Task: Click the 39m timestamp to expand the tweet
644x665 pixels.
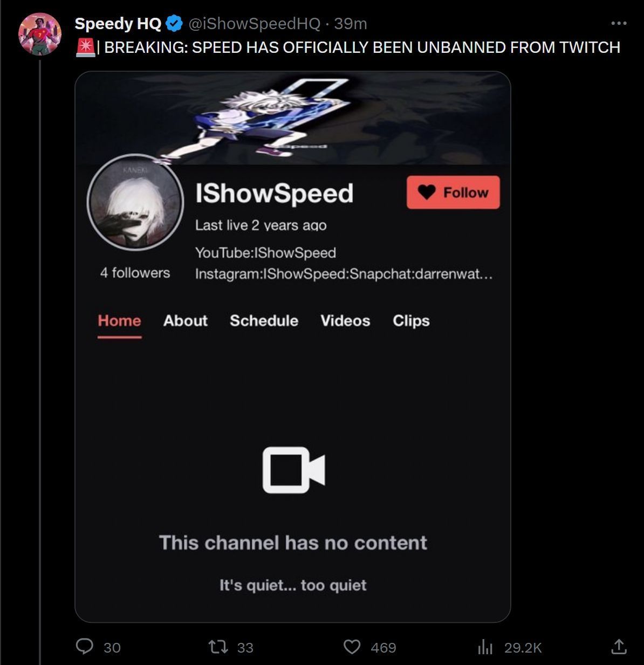Action: coord(351,23)
